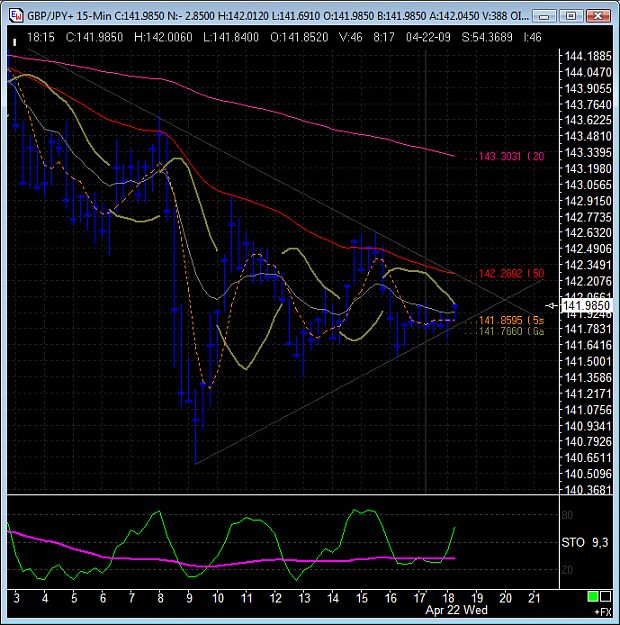Click the STO 9,3 stochastic label
Viewport: 620px width, 625px height.
[x=585, y=542]
